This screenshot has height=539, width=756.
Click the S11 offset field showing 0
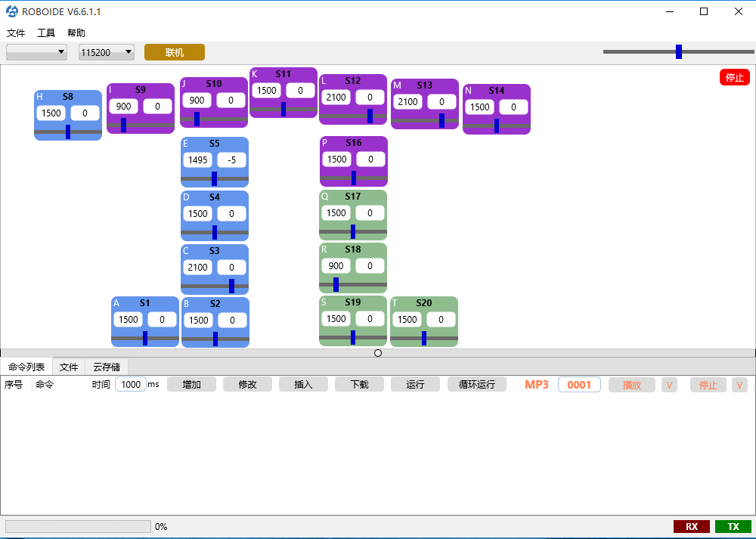300,90
